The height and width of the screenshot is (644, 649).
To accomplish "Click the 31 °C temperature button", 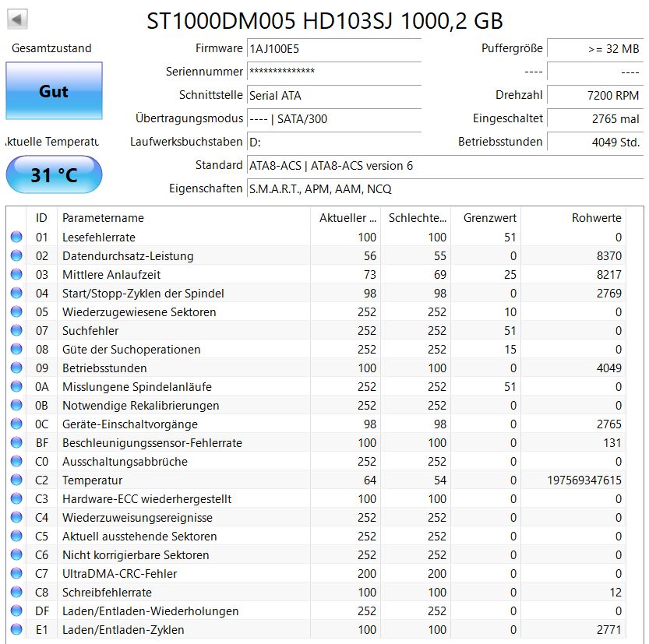I will pos(54,174).
